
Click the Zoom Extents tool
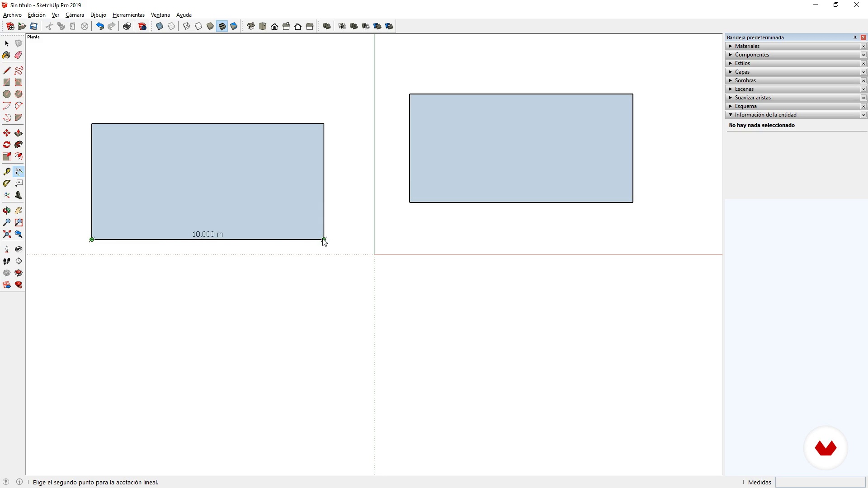(7, 234)
